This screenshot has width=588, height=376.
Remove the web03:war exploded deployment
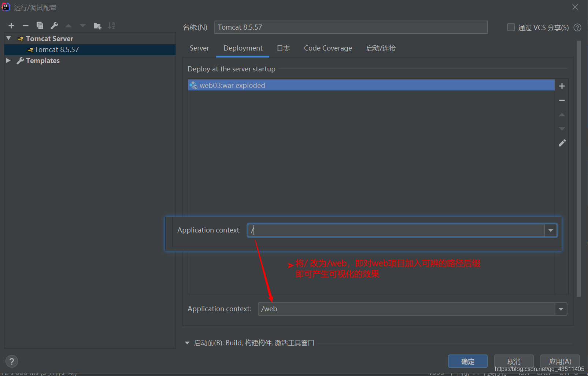562,100
